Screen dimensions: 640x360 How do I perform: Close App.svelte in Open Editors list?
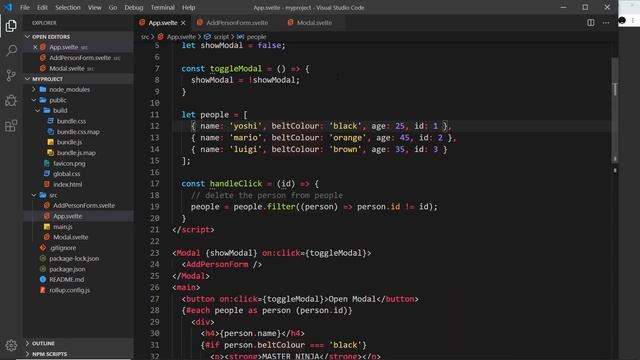point(35,47)
